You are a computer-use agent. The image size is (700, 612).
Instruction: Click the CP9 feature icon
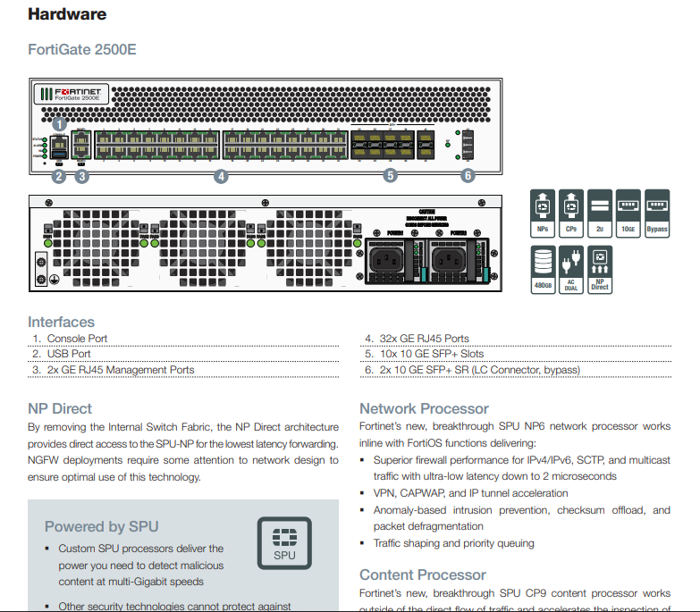tap(571, 214)
